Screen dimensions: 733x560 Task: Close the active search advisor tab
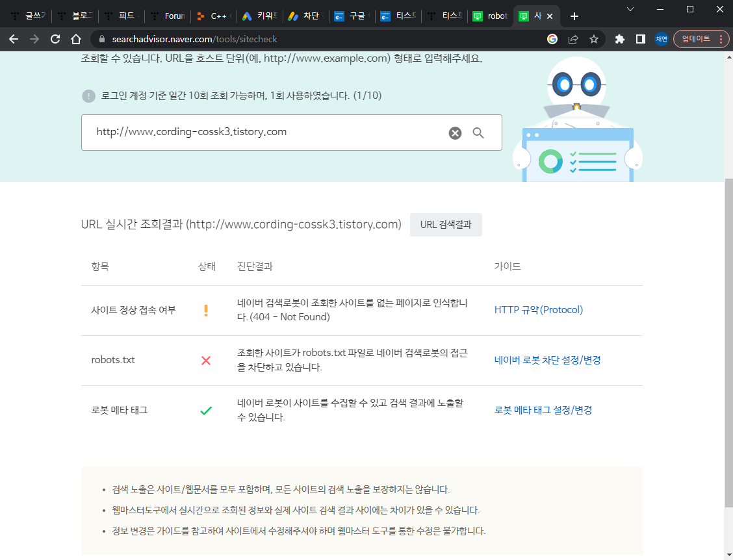click(550, 16)
